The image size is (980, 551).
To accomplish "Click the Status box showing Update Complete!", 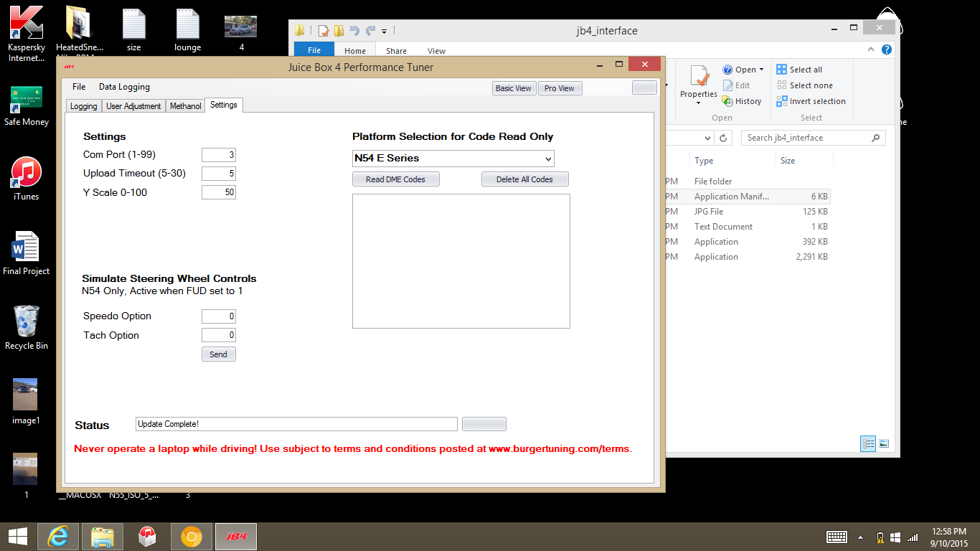I will coord(296,424).
